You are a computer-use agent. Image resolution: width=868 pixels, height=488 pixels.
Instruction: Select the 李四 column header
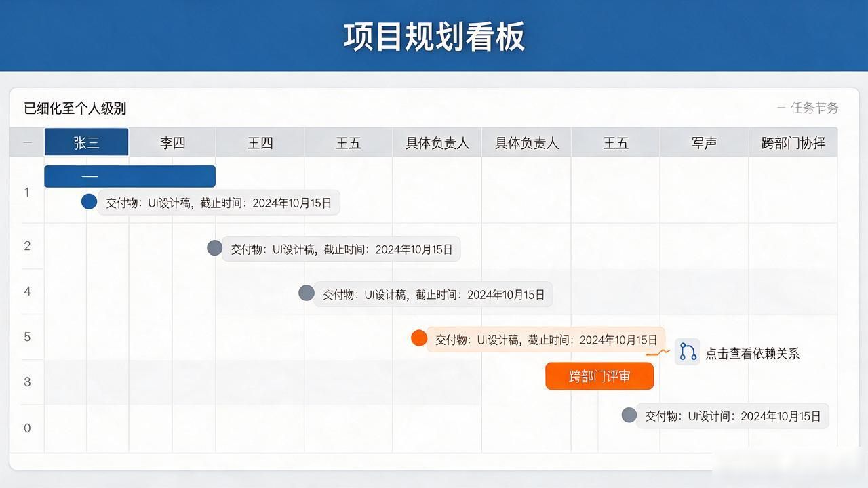coord(172,142)
